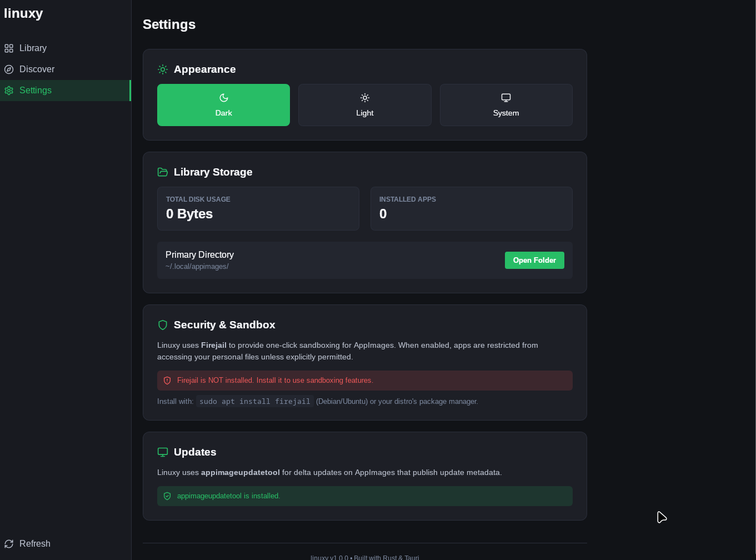756x560 pixels.
Task: Click the shield icon beside Security & Sandbox
Action: (163, 325)
